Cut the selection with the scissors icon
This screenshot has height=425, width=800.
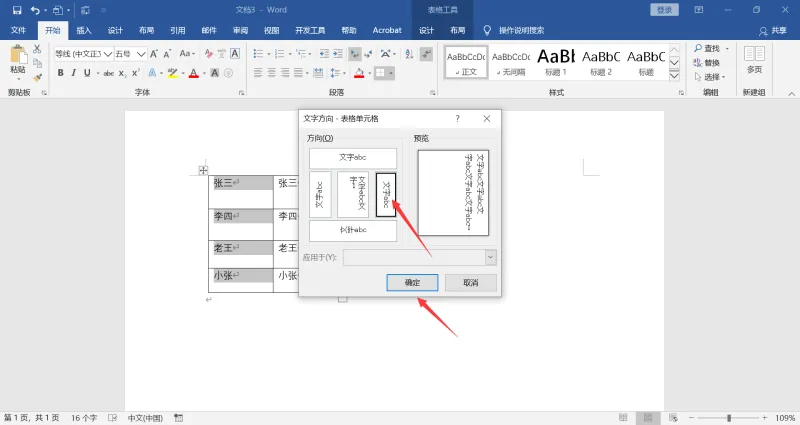[37, 49]
